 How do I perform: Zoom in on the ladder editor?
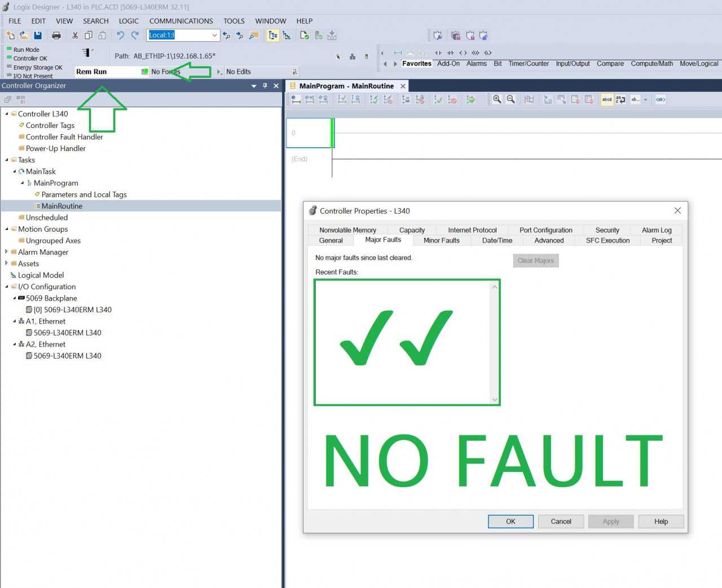point(497,99)
